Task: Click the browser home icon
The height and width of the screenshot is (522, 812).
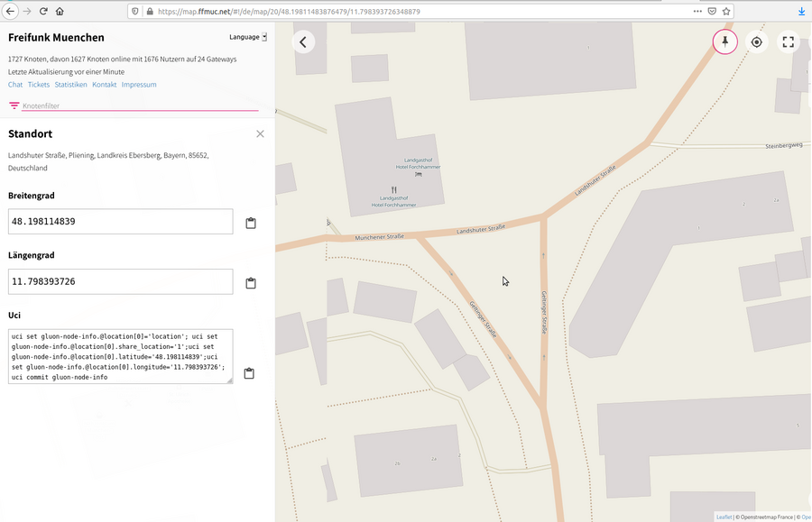Action: point(60,12)
